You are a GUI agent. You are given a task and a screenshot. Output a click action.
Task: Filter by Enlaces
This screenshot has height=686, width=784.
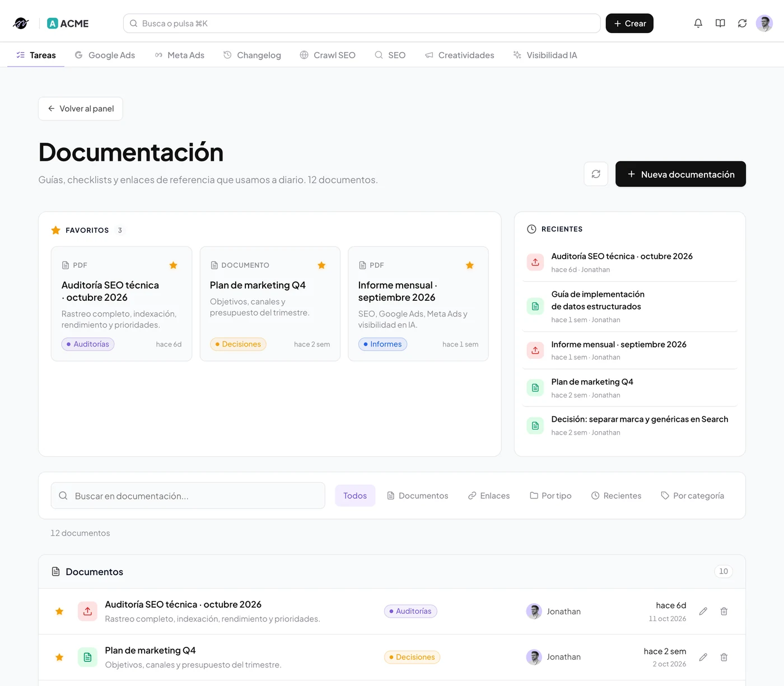pyautogui.click(x=489, y=496)
